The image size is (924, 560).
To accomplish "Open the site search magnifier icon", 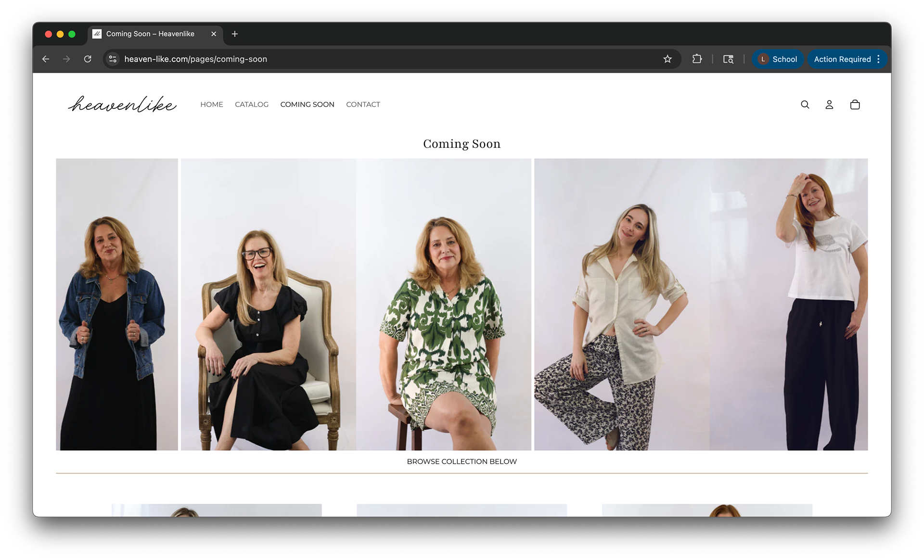I will (x=805, y=104).
